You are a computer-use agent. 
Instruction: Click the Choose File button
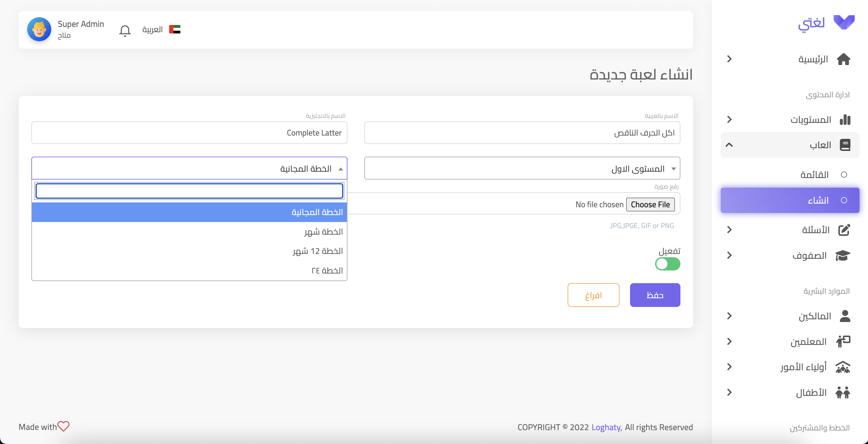(650, 205)
